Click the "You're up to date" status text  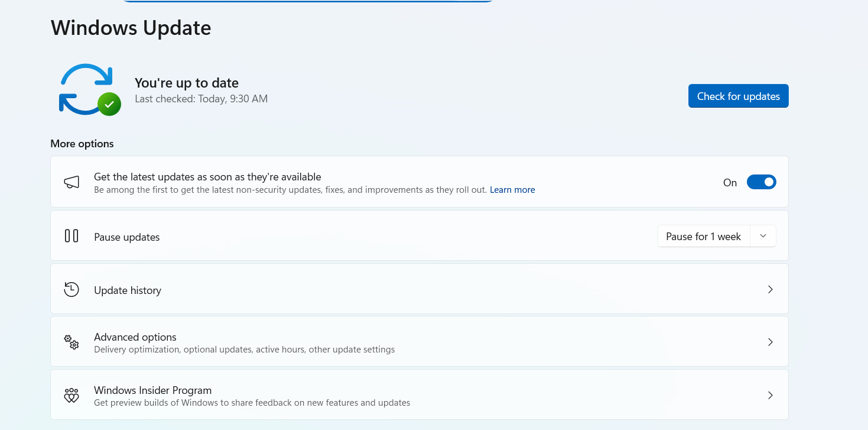pos(187,83)
